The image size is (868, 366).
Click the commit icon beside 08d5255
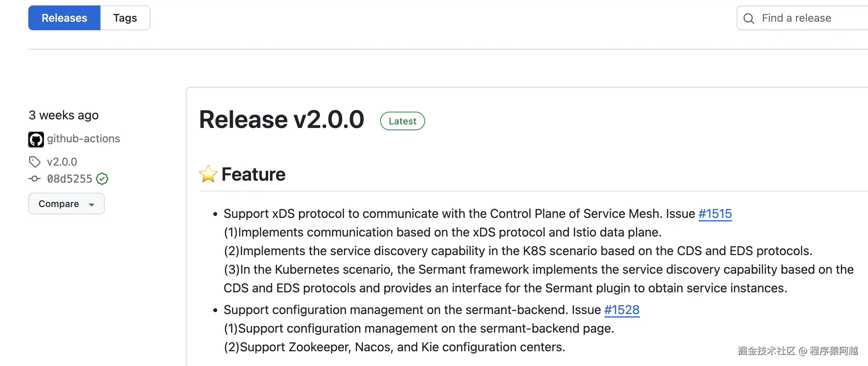click(x=35, y=179)
